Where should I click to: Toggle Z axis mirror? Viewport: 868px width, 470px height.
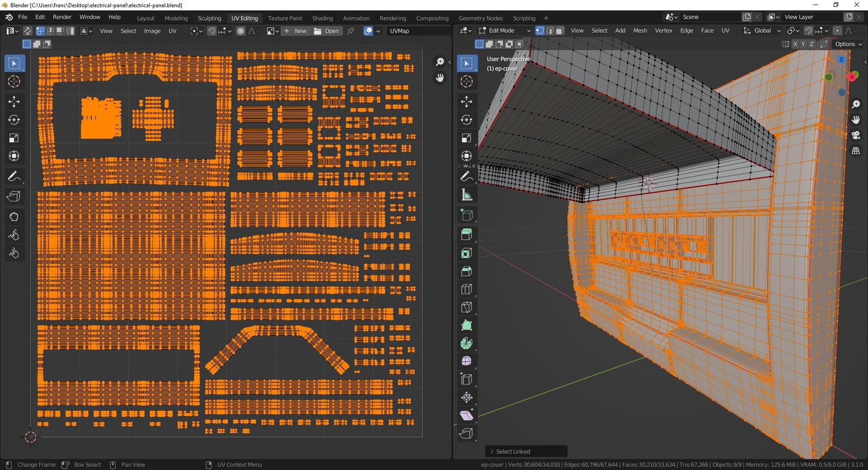pyautogui.click(x=811, y=44)
